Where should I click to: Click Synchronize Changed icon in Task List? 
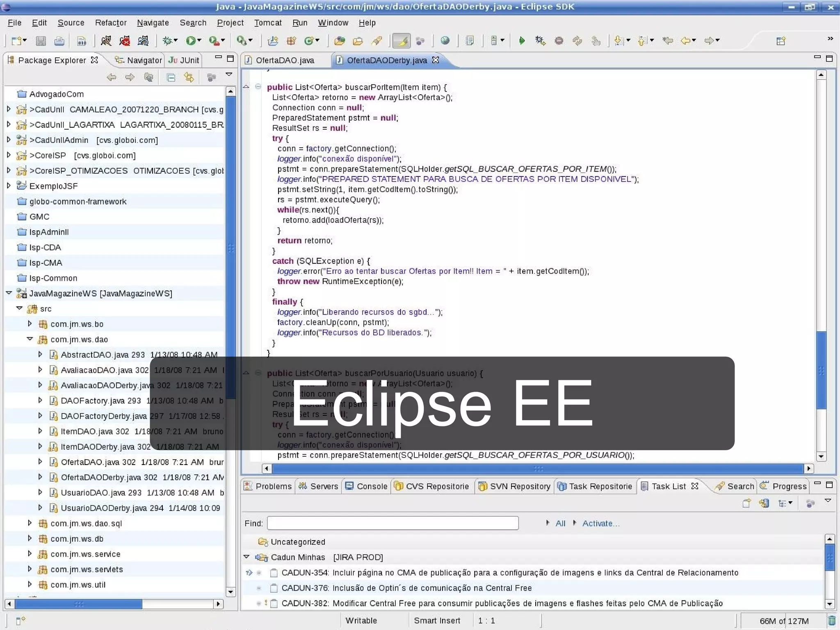pos(764,503)
